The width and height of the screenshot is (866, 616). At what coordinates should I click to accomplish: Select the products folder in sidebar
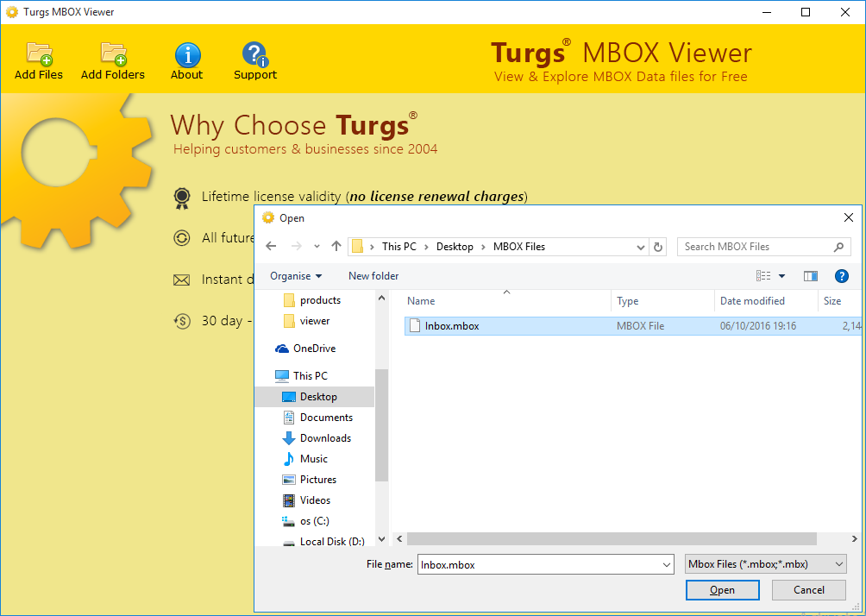[x=312, y=300]
